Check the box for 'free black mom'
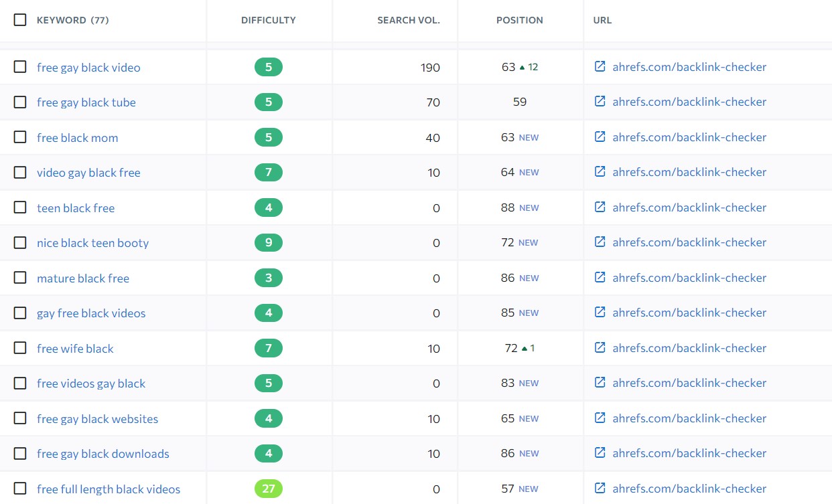Screen dimensions: 832x504 (20, 137)
